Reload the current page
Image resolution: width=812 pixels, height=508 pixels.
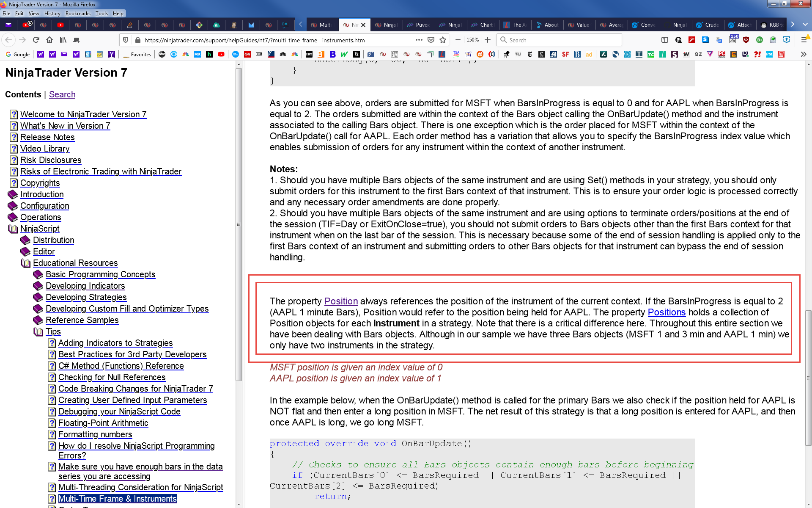[36, 40]
